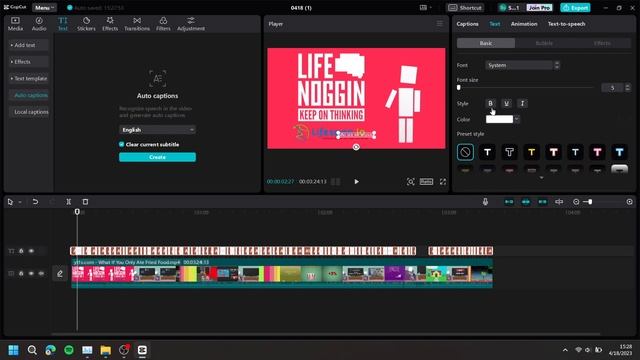
Task: Click the preview axis speaker icon in timeline toolbar
Action: point(559,202)
